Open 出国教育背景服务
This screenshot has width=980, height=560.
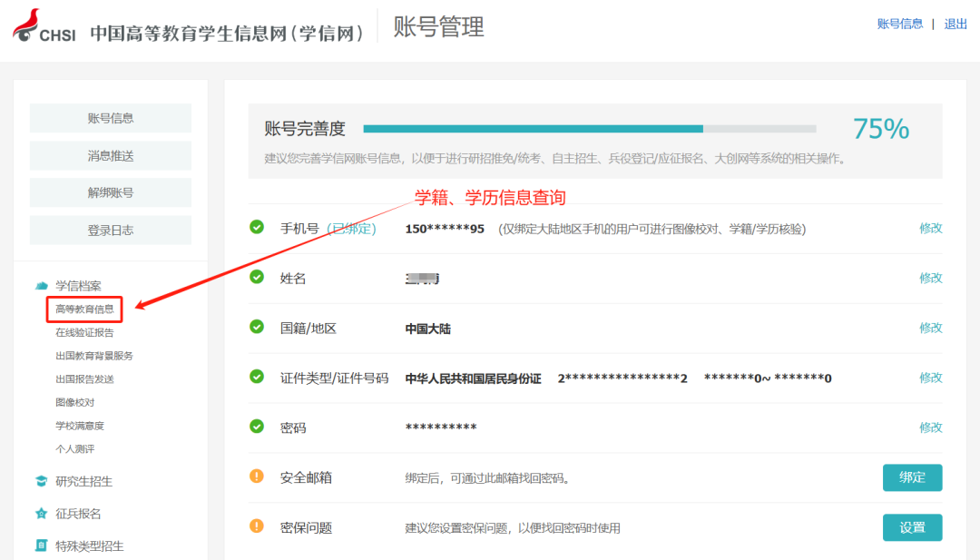(94, 356)
